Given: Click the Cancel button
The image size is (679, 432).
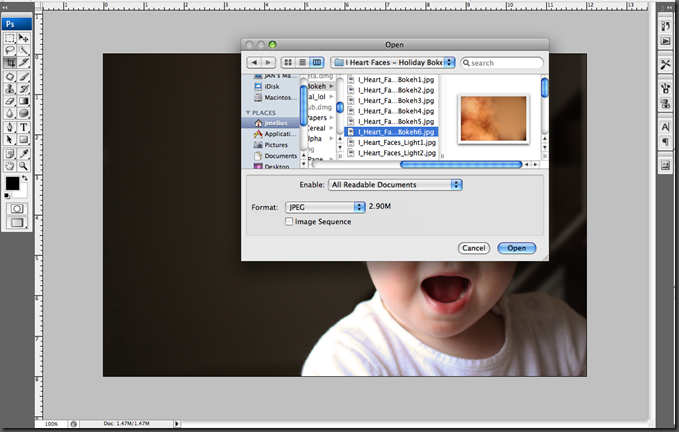Looking at the screenshot, I should pyautogui.click(x=474, y=248).
